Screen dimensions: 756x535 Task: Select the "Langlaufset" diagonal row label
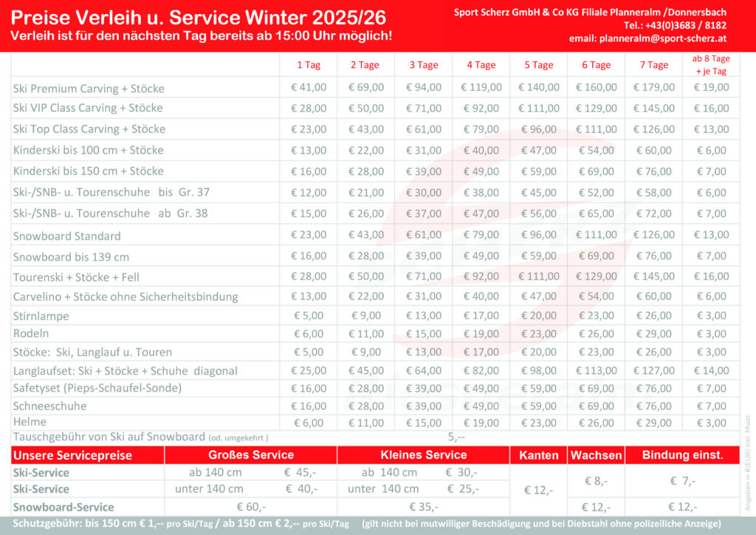126,371
